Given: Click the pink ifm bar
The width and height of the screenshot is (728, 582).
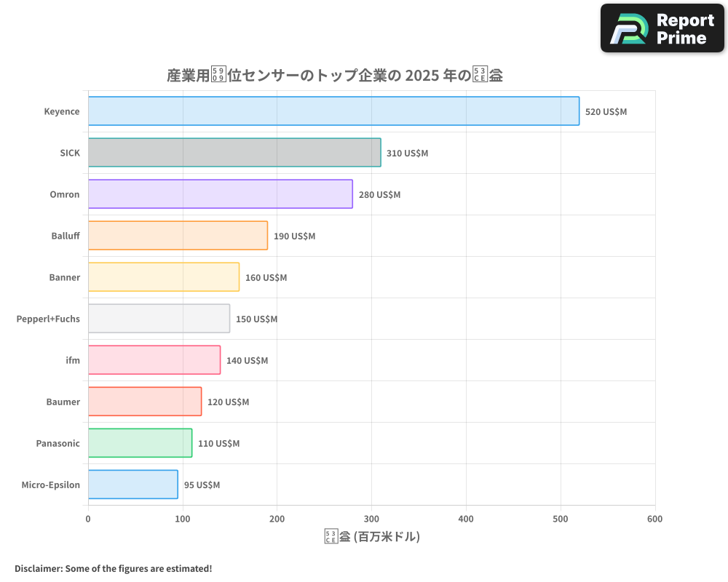Looking at the screenshot, I should point(153,360).
